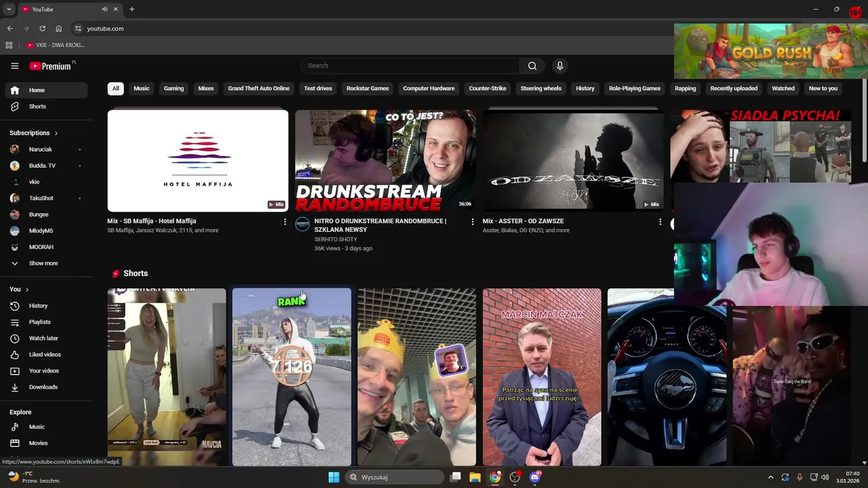Open the YouTube hamburger guide menu
Image resolution: width=868 pixels, height=488 pixels.
14,66
